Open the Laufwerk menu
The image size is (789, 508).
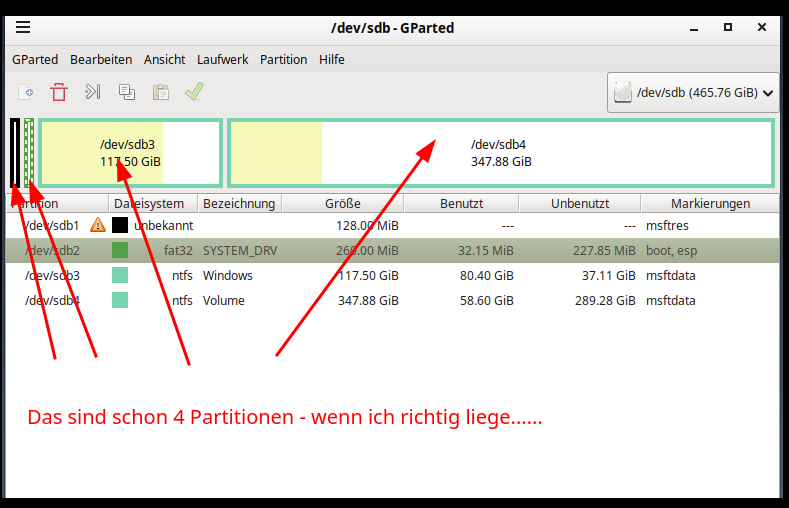(x=222, y=59)
